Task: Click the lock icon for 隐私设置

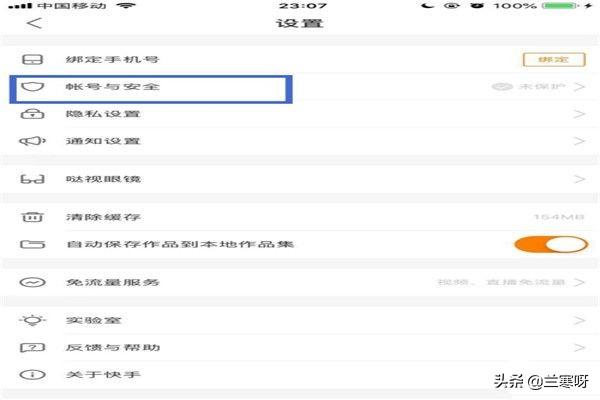Action: pyautogui.click(x=33, y=114)
